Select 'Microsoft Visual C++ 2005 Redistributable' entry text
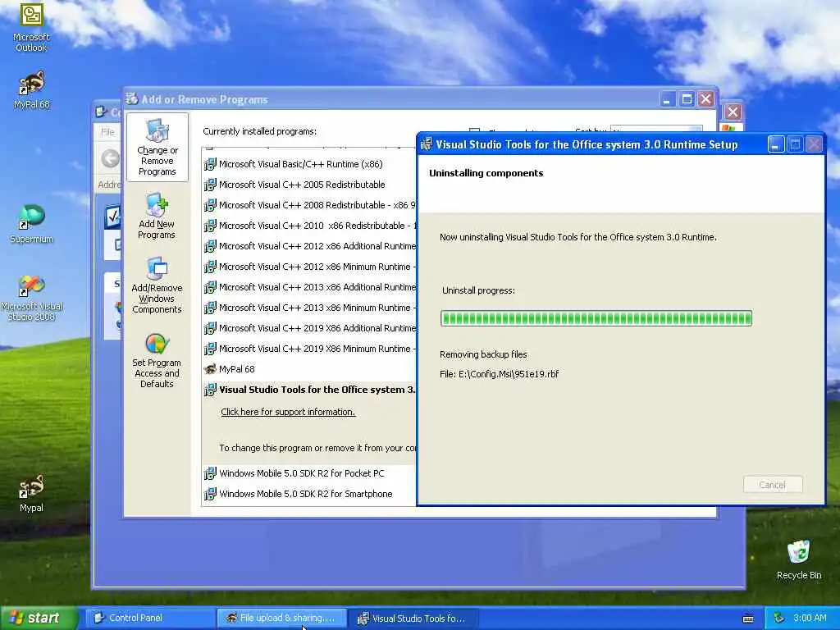This screenshot has height=630, width=840. (x=302, y=185)
